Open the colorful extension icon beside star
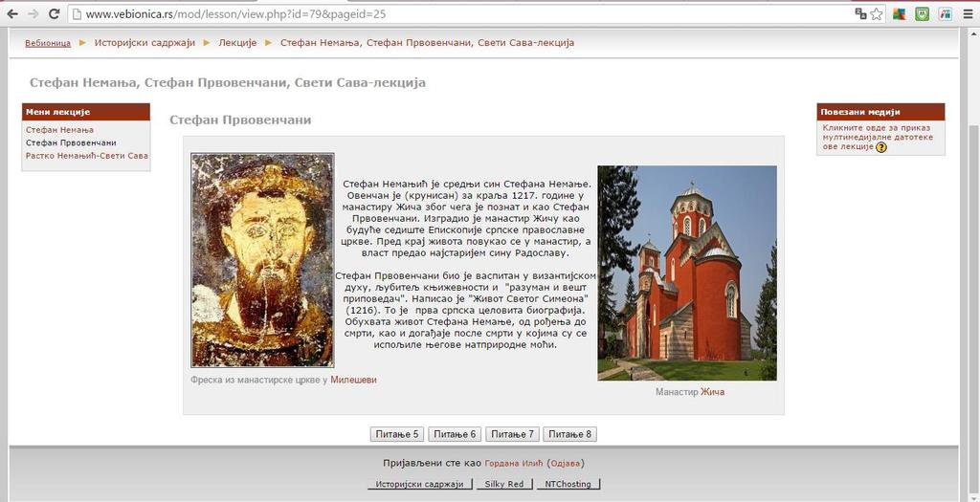 (900, 13)
